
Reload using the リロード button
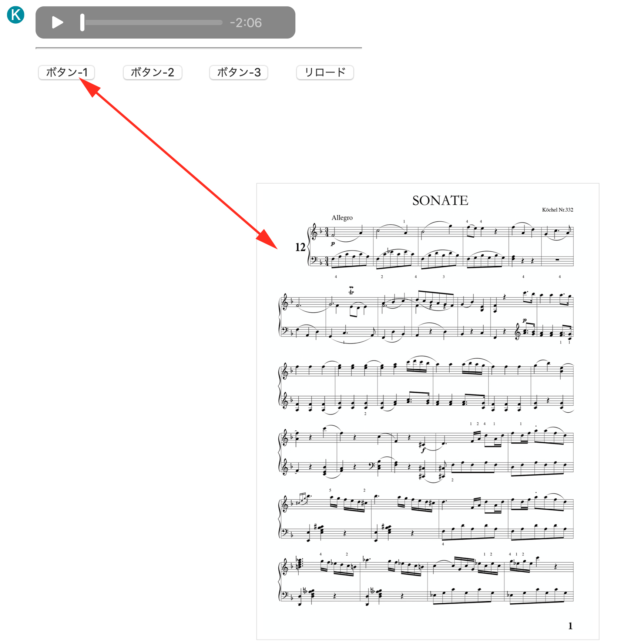(x=325, y=72)
